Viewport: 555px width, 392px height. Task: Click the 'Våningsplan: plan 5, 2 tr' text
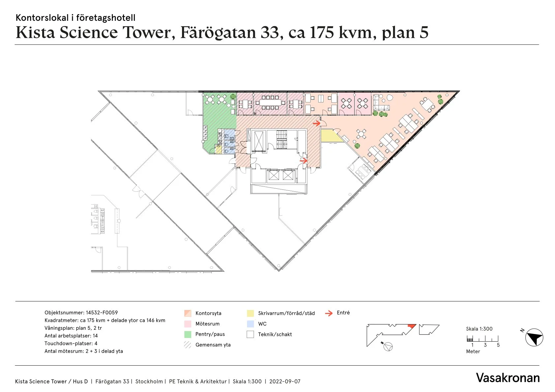tap(73, 328)
